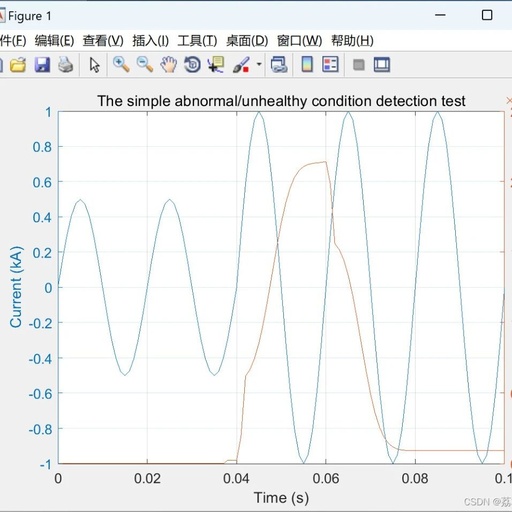Open the 桌面(D) menu
This screenshot has height=512, width=512.
247,41
